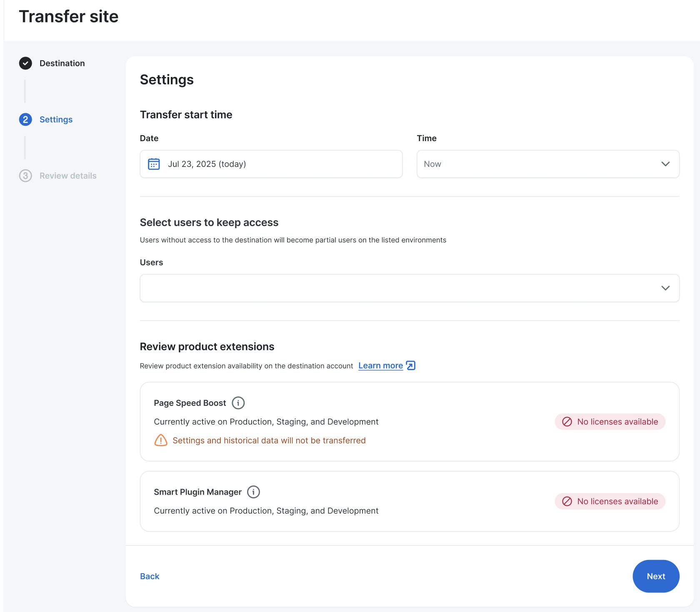Click the step 3 Review details circle
Viewport: 700px width, 612px height.
(x=25, y=176)
